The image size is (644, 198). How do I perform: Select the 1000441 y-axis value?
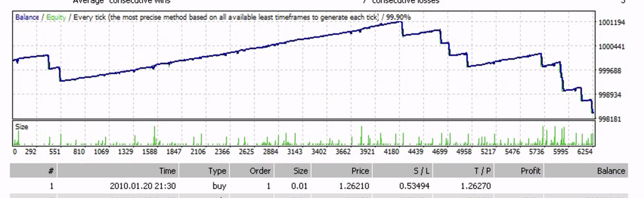tap(612, 46)
